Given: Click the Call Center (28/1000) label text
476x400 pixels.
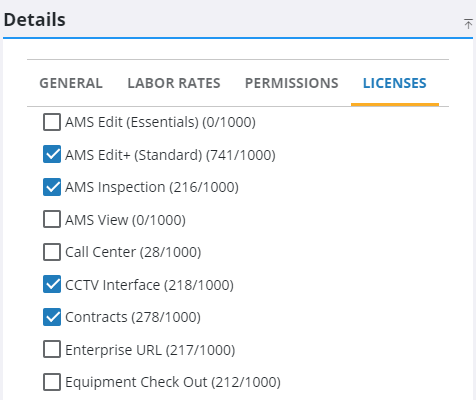Looking at the screenshot, I should [x=133, y=252].
